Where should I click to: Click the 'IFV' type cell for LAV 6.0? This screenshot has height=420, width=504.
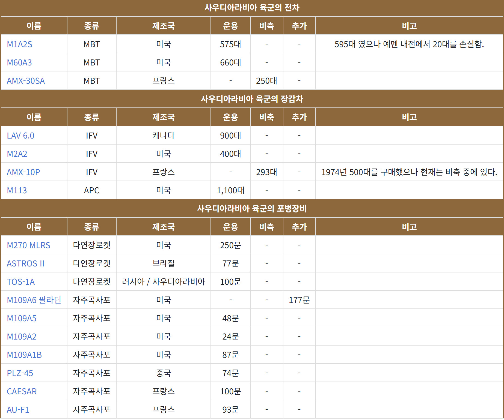pyautogui.click(x=91, y=136)
